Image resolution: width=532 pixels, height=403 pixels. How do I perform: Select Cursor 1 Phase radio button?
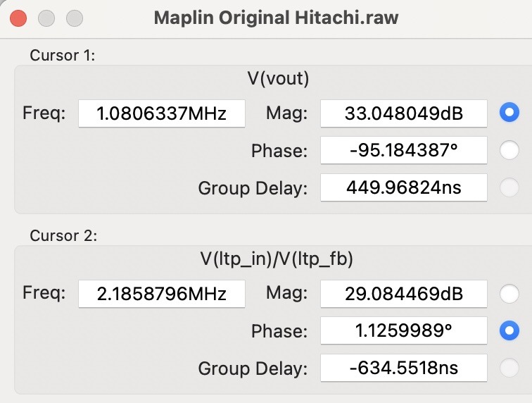[509, 150]
